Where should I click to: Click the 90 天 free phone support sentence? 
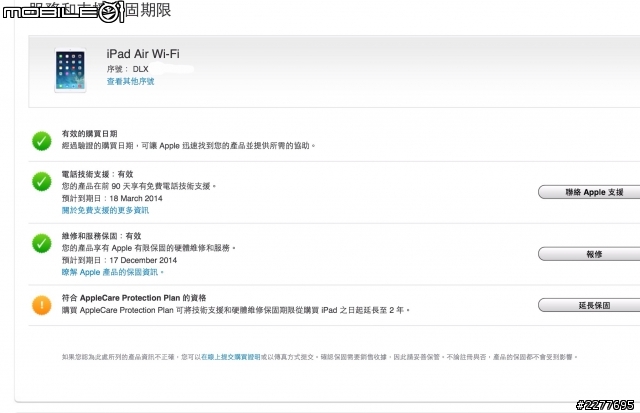[x=139, y=186]
